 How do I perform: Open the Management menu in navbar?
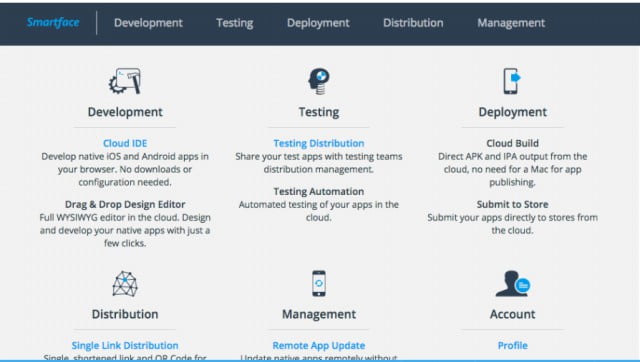click(511, 23)
